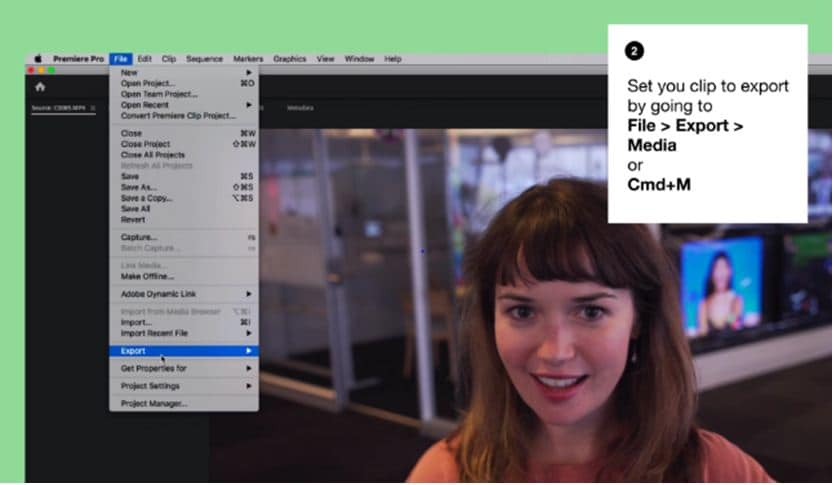The width and height of the screenshot is (834, 485).
Task: Choose Save As...
Action: coord(184,187)
